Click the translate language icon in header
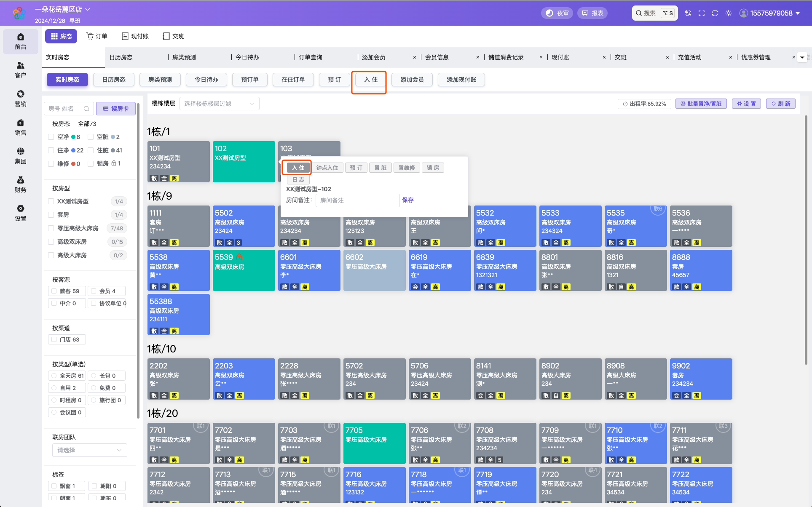This screenshot has width=812, height=507. 688,13
